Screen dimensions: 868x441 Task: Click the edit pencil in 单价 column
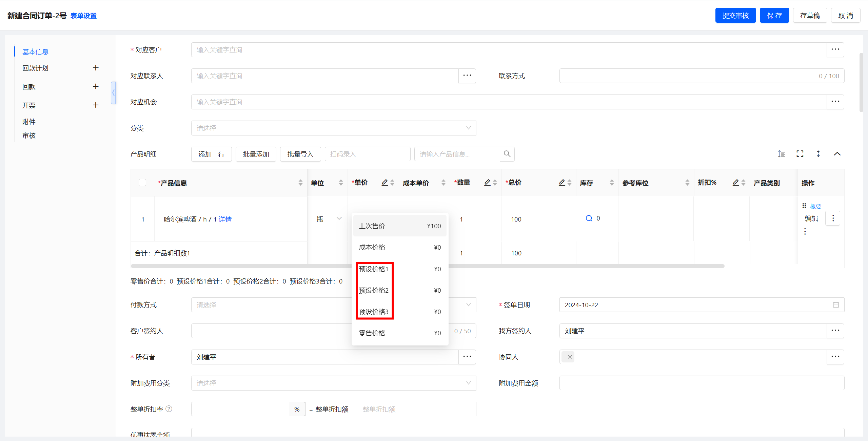point(384,183)
